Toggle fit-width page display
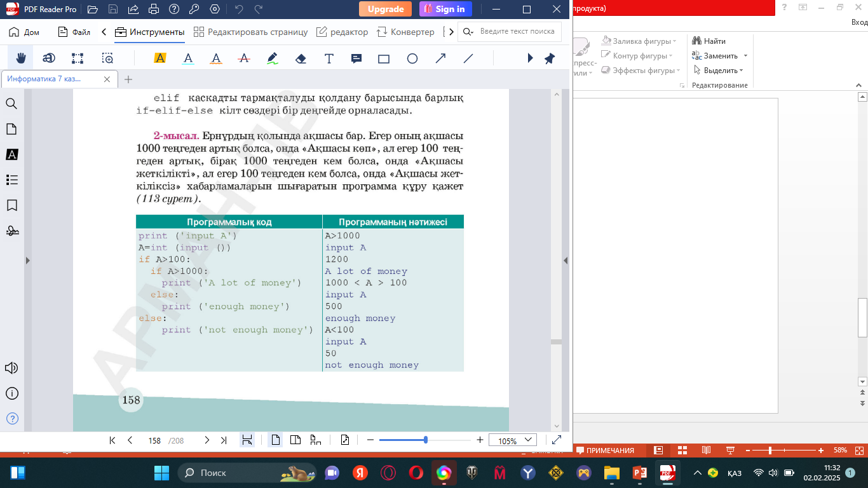The width and height of the screenshot is (868, 488). [x=247, y=440]
